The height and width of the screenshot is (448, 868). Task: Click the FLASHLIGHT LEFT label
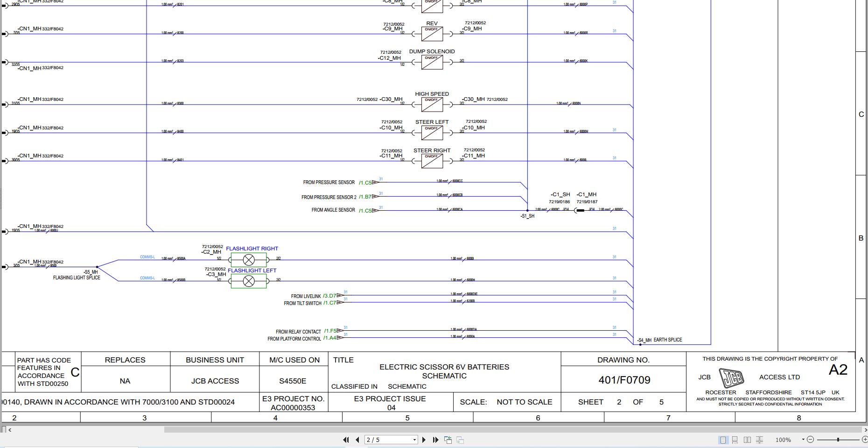tap(252, 270)
